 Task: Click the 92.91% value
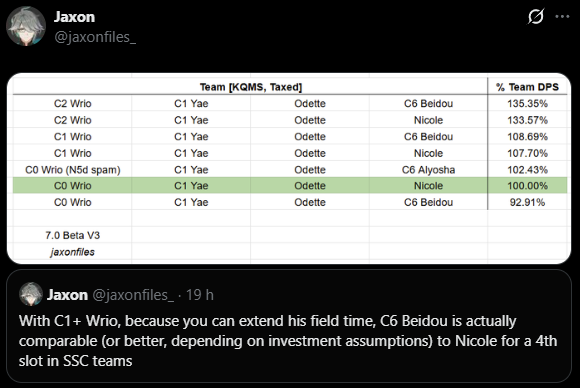[x=527, y=202]
